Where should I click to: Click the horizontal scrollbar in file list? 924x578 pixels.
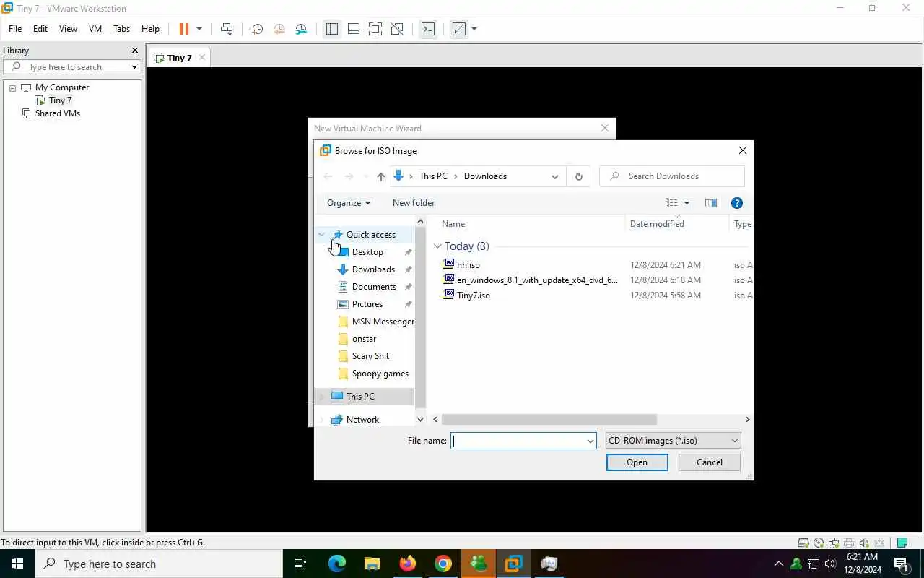tap(549, 420)
